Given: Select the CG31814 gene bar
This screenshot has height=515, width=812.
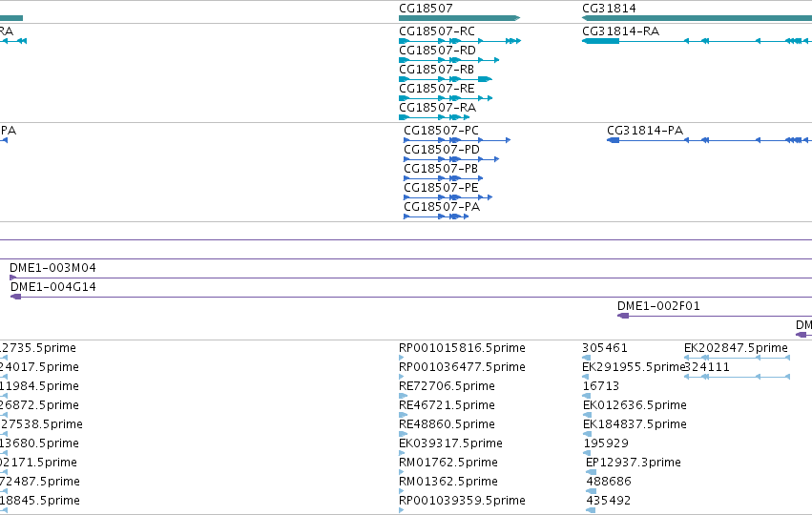Looking at the screenshot, I should tap(697, 18).
